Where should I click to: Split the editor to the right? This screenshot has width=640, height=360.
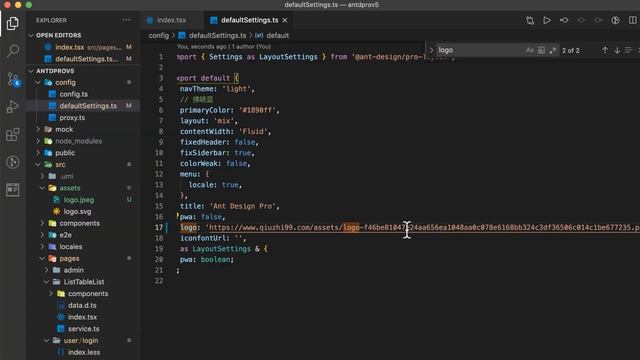pos(633,20)
